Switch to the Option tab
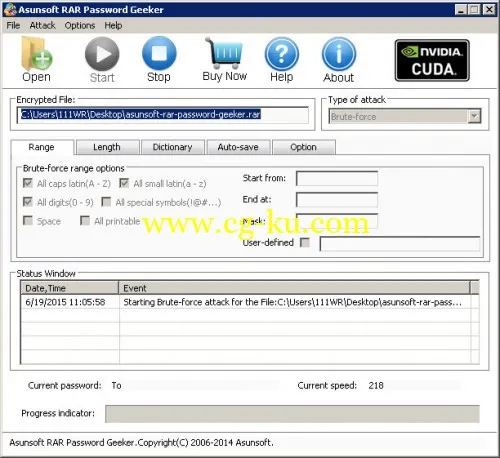This screenshot has width=500, height=458. [304, 147]
